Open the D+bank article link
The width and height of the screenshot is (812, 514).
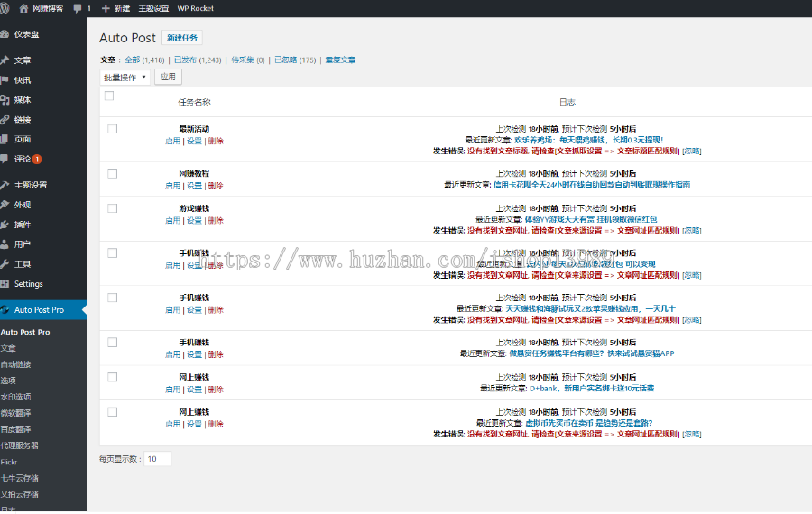point(592,389)
